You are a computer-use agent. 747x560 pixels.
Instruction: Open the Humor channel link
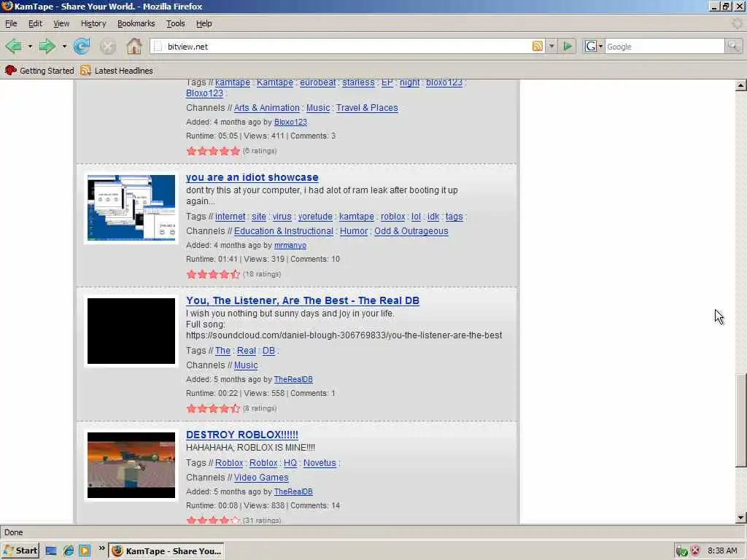click(x=354, y=231)
